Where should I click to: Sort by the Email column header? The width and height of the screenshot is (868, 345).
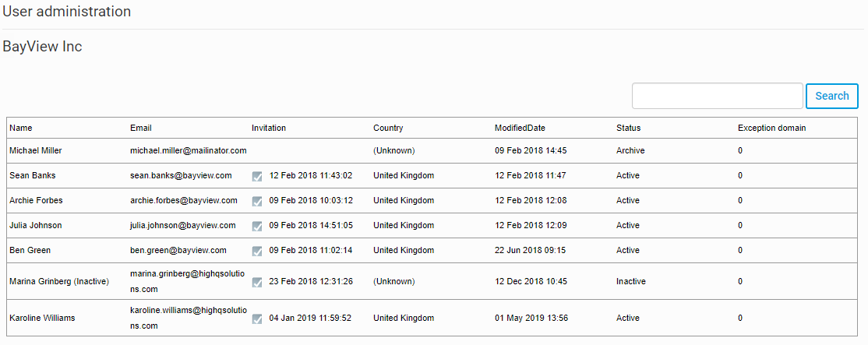click(x=141, y=128)
